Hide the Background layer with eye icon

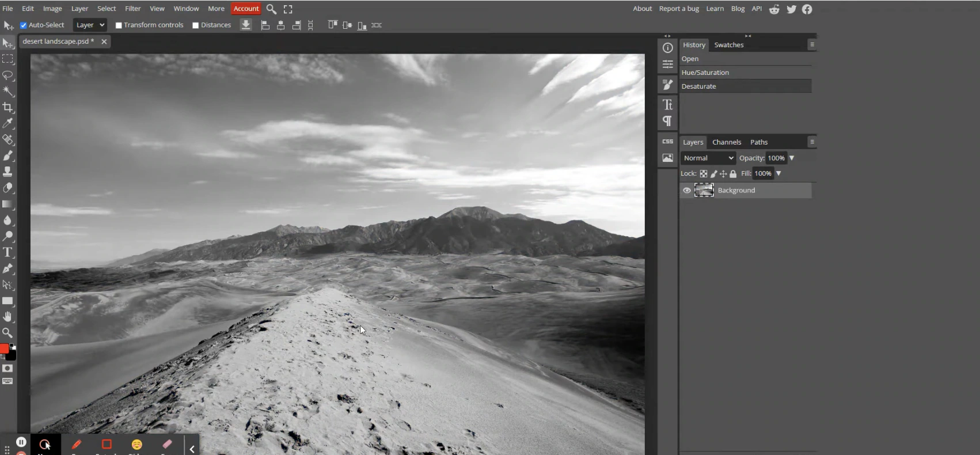pos(687,191)
